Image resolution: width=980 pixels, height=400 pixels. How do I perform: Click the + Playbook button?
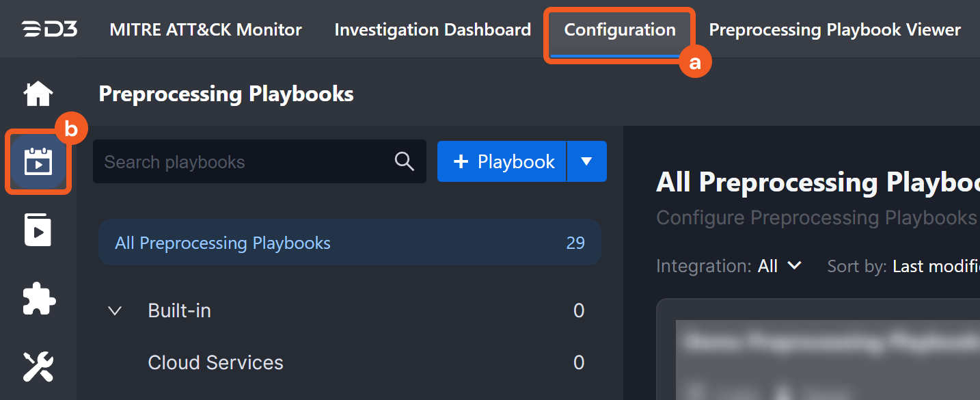tap(503, 161)
